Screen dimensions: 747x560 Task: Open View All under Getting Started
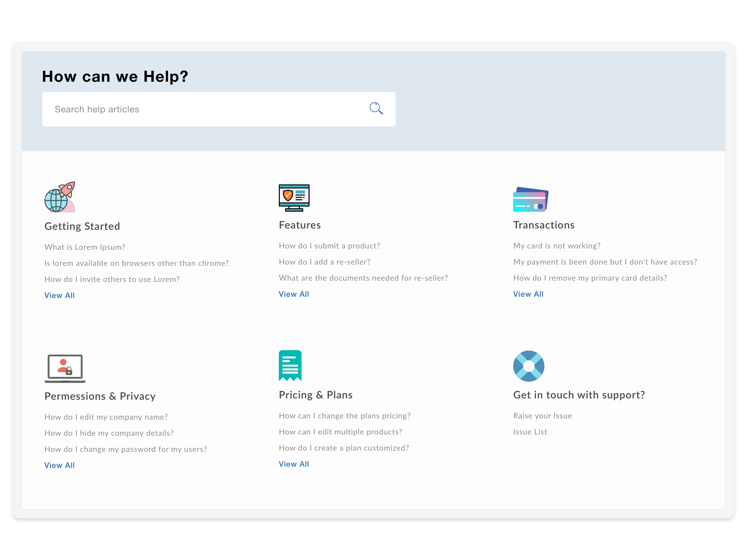tap(60, 295)
